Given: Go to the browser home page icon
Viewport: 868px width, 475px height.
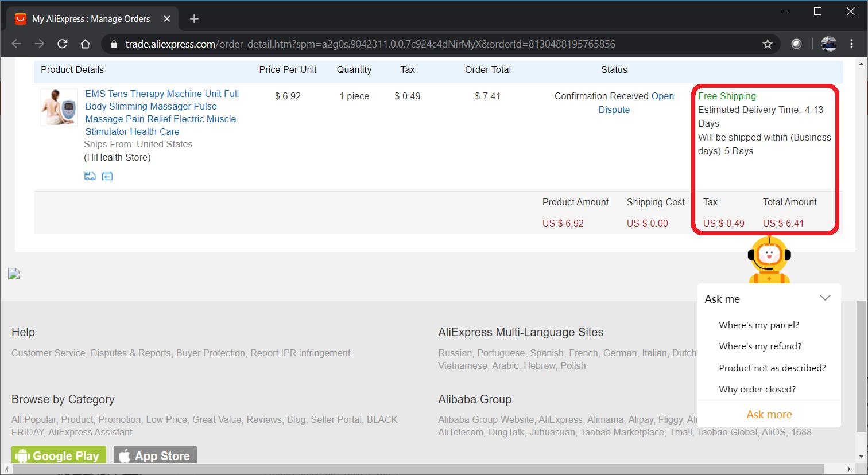Looking at the screenshot, I should [x=85, y=44].
